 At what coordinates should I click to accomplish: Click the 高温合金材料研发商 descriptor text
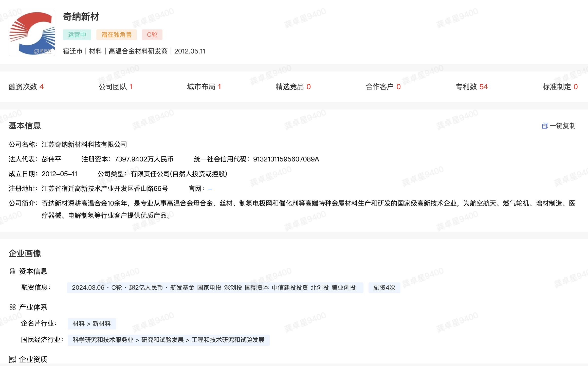coord(138,51)
